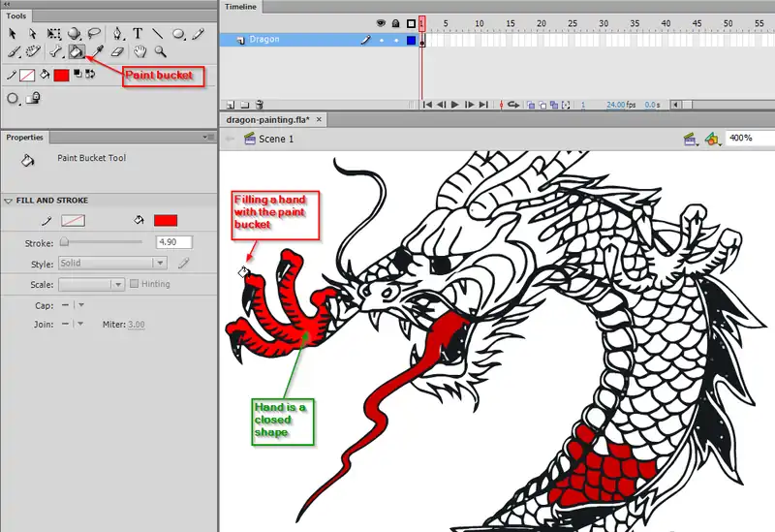Screen dimensions: 775x532
Task: Click the Scene 1 breadcrumb link
Action: point(275,139)
